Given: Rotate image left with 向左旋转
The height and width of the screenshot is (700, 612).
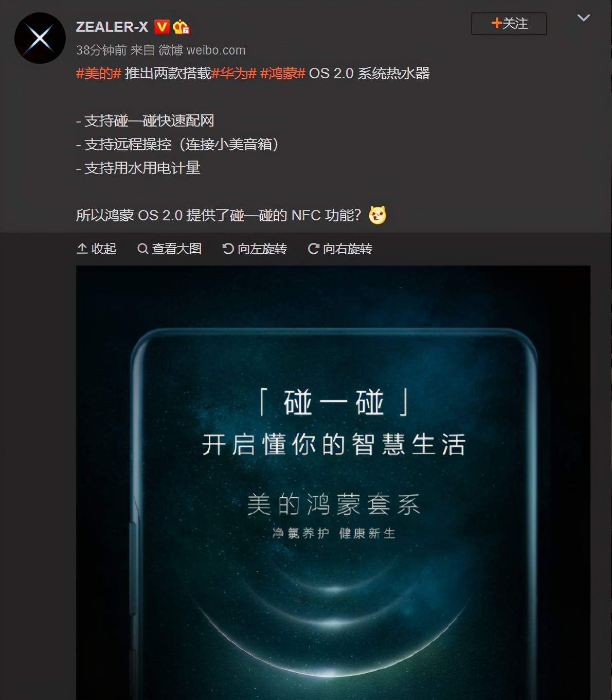Looking at the screenshot, I should (x=255, y=249).
